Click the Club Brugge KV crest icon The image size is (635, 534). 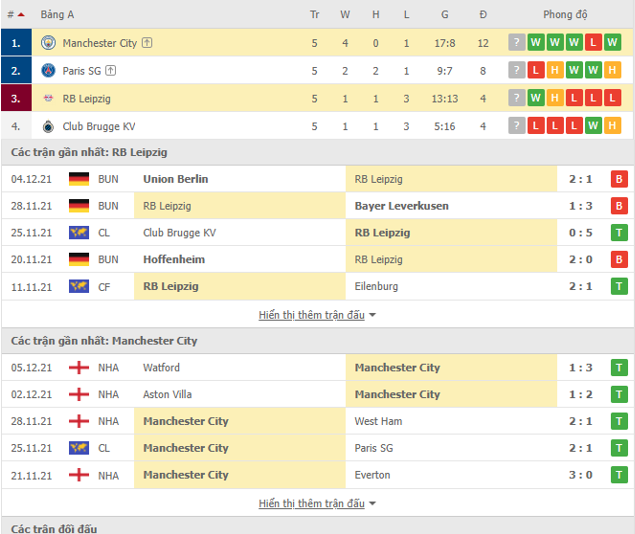point(48,126)
